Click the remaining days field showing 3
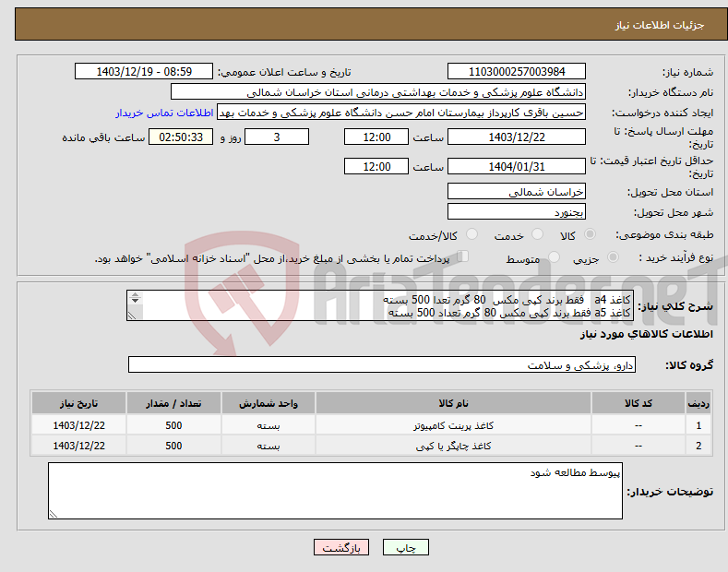 277,137
